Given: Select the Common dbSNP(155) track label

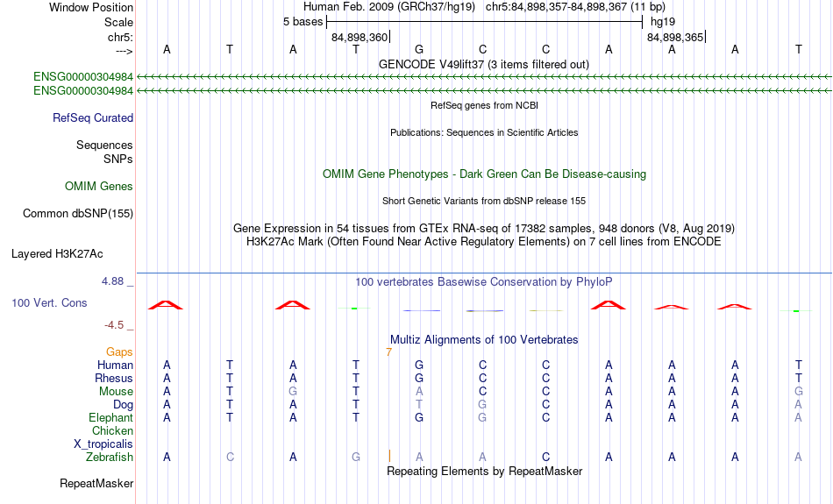Looking at the screenshot, I should pyautogui.click(x=78, y=214).
